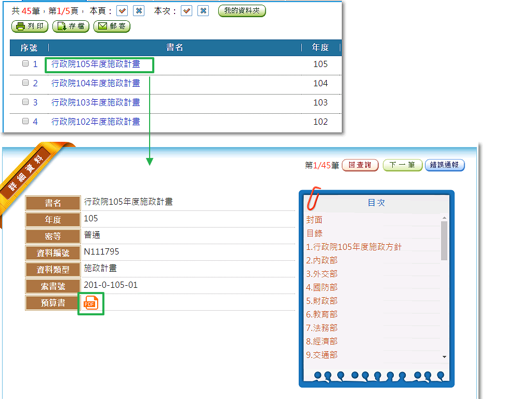Click the 本頁 deselect-all X icon
This screenshot has height=399, width=532.
(x=138, y=11)
